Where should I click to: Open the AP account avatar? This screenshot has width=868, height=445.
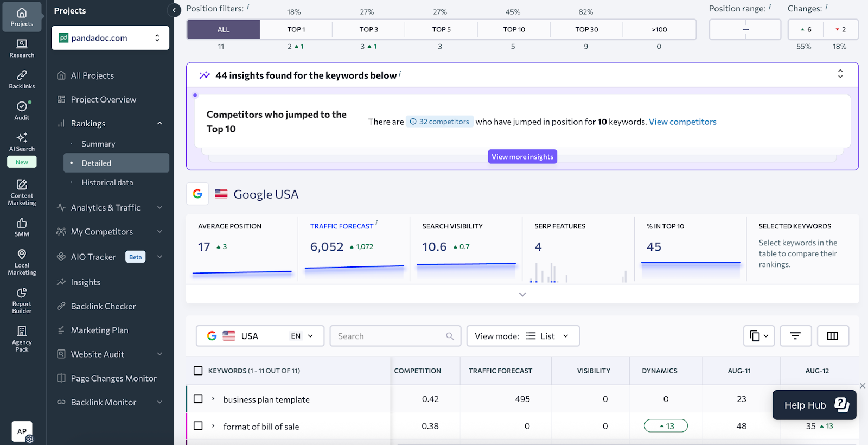[22, 431]
